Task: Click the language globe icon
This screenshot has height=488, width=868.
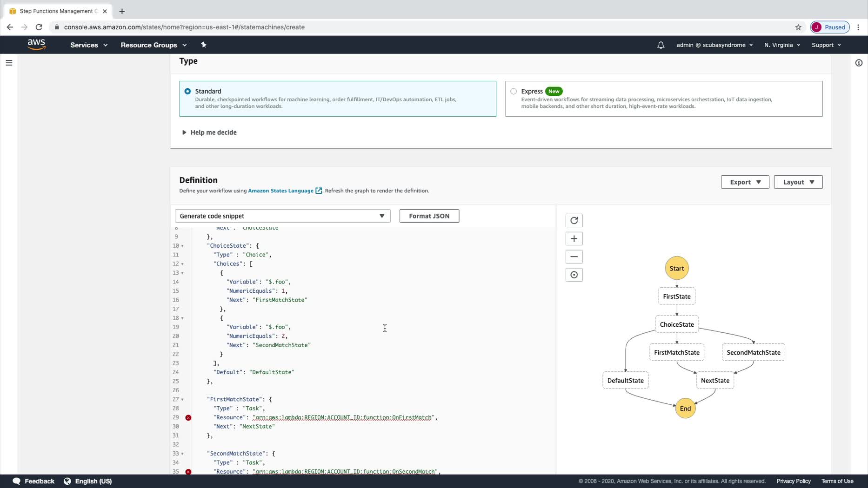Action: [x=67, y=481]
